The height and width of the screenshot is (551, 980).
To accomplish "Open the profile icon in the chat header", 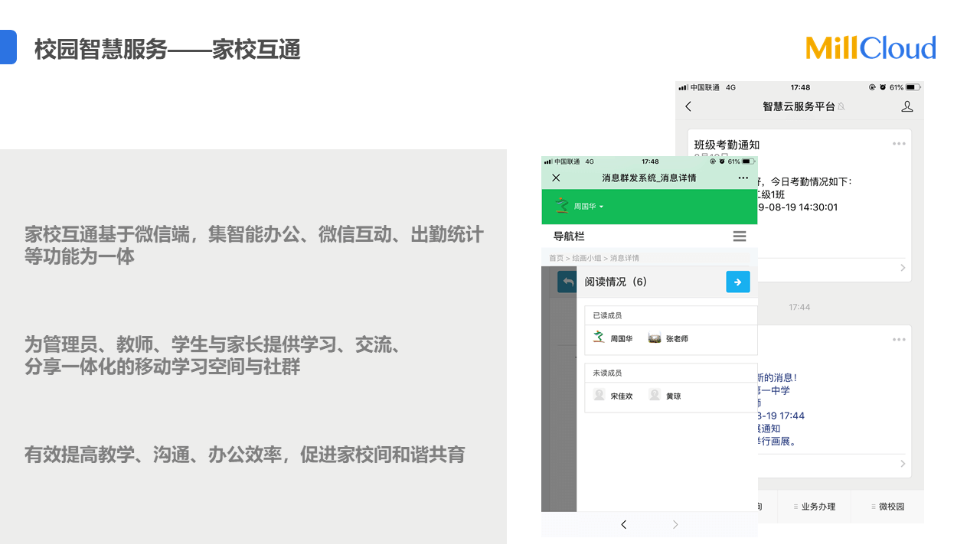I will click(907, 107).
